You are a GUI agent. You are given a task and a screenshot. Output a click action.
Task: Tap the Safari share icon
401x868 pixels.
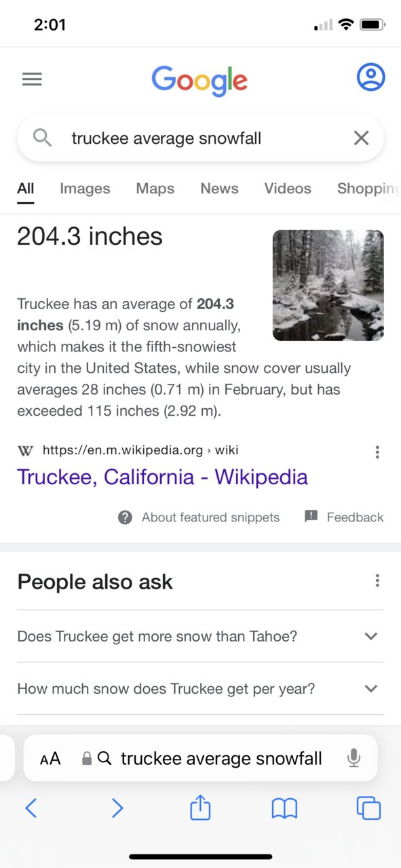(x=200, y=807)
